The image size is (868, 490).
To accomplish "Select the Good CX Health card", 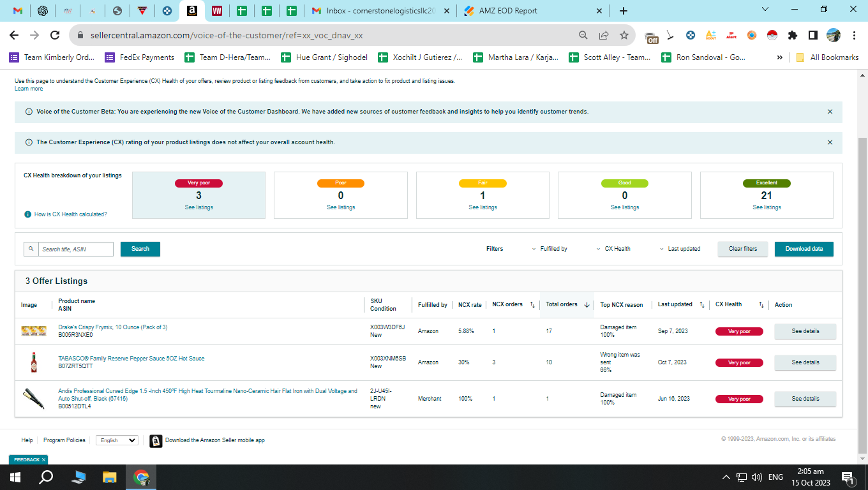I will click(x=625, y=195).
